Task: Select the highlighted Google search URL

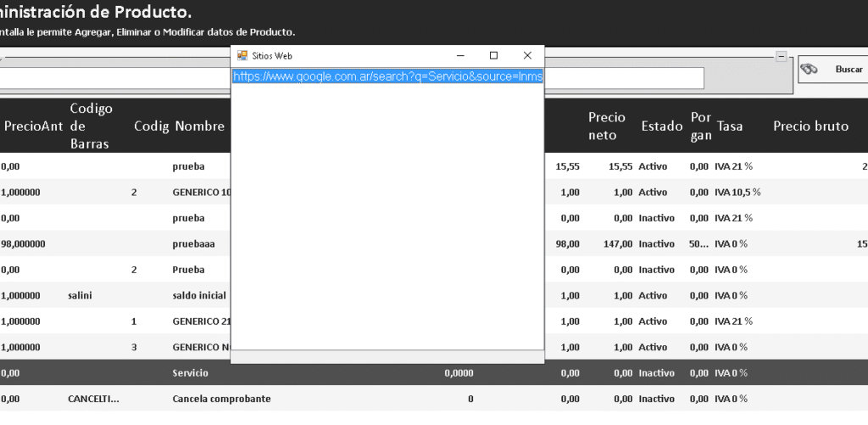Action: (387, 76)
